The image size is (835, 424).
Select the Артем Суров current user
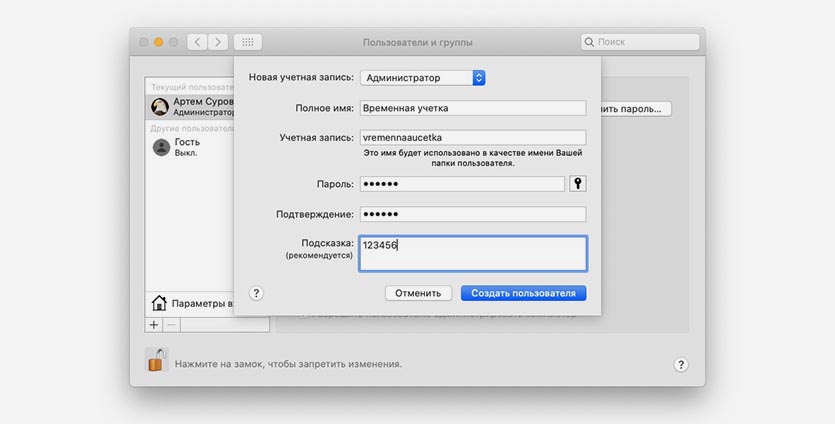(x=190, y=106)
